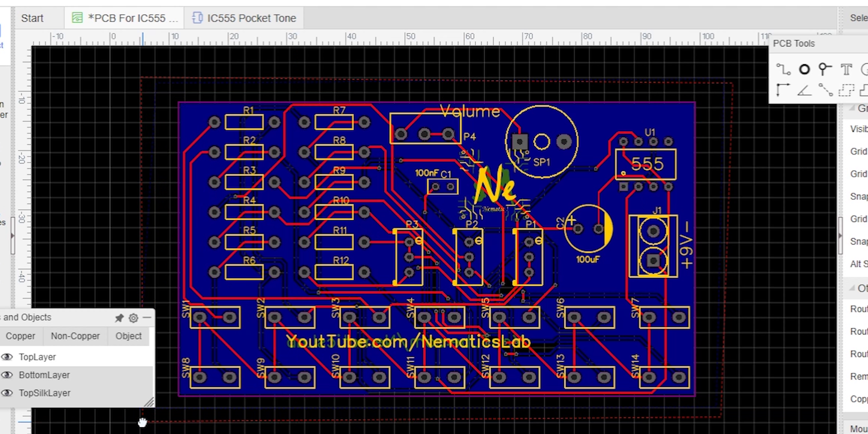Select the P4 volume potentiometer footprint

(425, 128)
